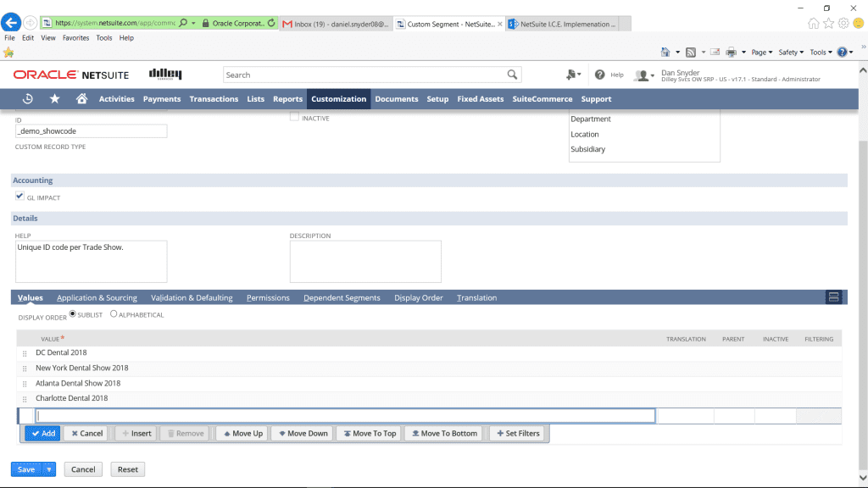Check the Inactive checkbox
Screen dimensions: 868x488
294,118
